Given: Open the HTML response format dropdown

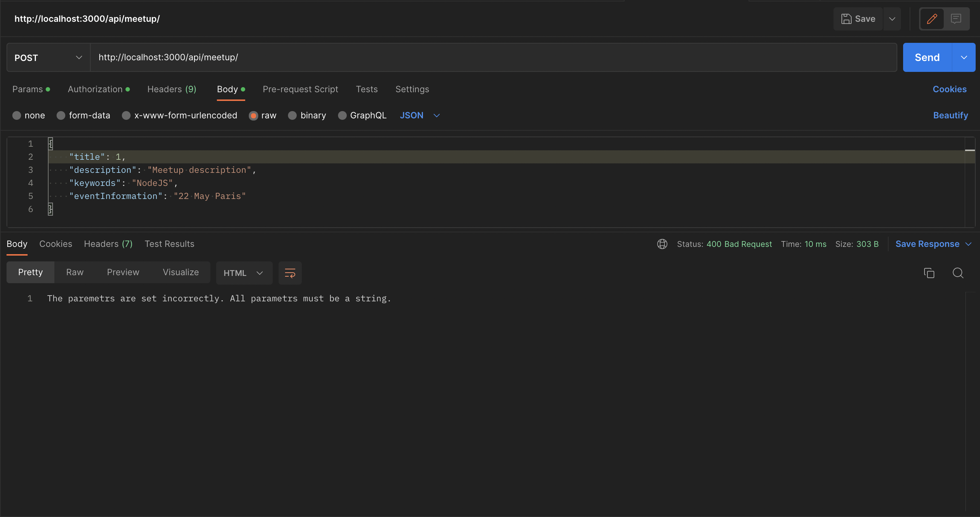Looking at the screenshot, I should (x=244, y=273).
